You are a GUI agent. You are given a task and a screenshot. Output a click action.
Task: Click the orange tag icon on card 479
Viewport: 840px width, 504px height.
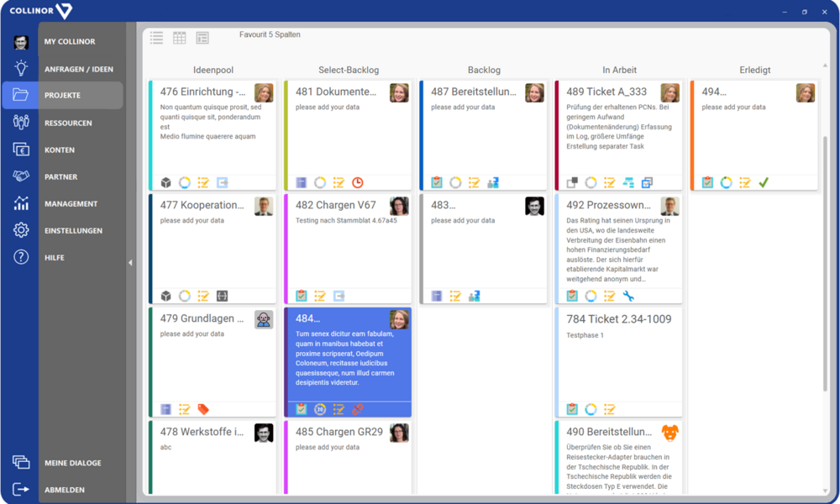point(203,409)
